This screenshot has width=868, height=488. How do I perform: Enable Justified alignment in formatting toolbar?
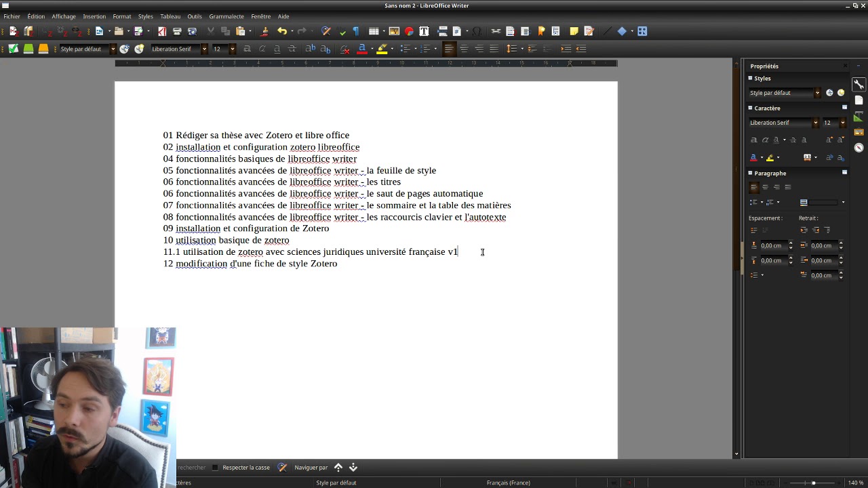(x=494, y=49)
